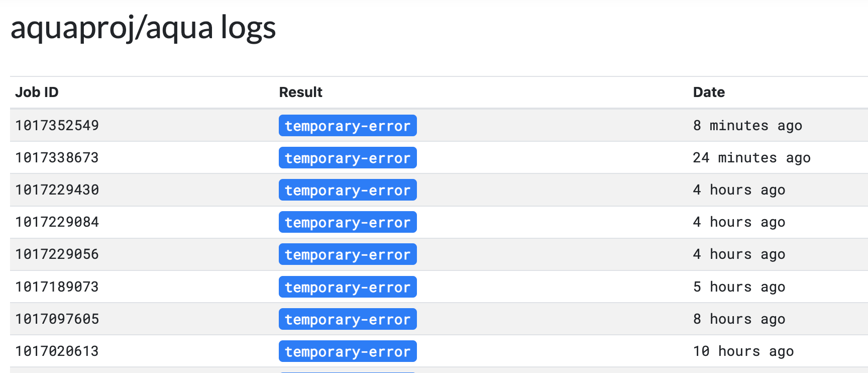This screenshot has height=373, width=868.
Task: Click the '5 hours ago' date for job 1017189073
Action: pos(739,287)
